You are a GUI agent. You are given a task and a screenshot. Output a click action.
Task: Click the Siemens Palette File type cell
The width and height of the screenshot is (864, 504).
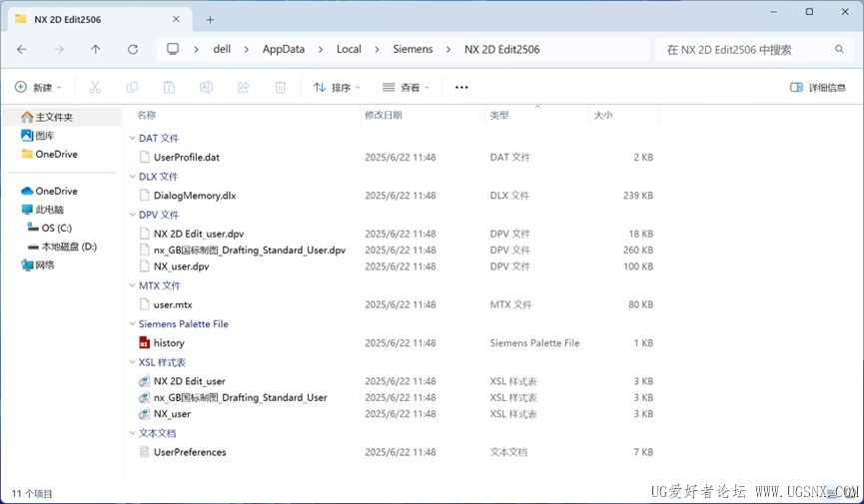(534, 342)
